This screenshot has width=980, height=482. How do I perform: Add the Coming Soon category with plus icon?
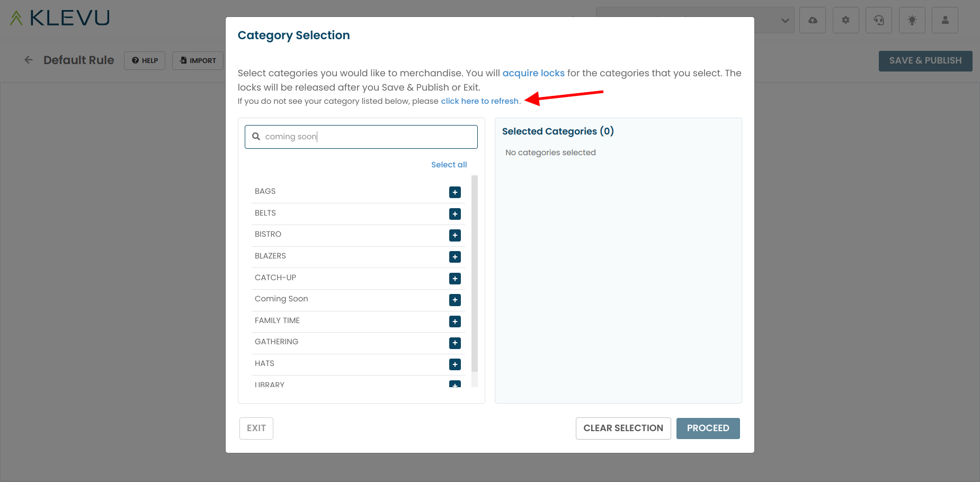(455, 300)
